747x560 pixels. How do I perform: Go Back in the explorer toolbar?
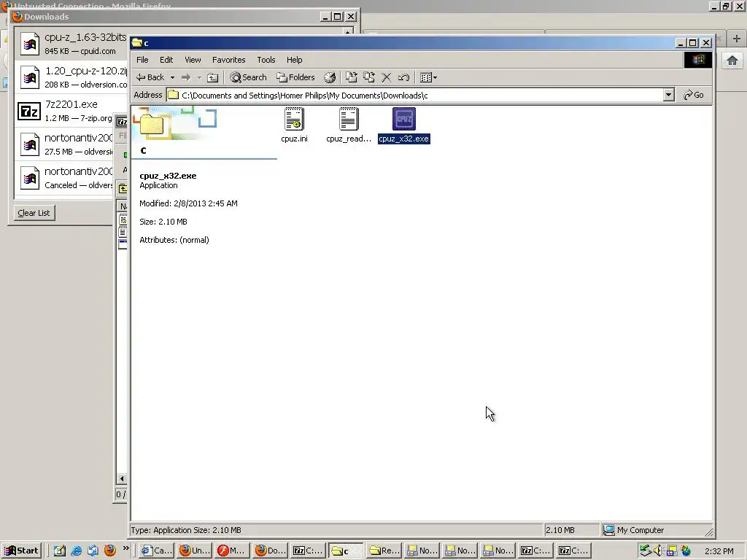pos(150,77)
